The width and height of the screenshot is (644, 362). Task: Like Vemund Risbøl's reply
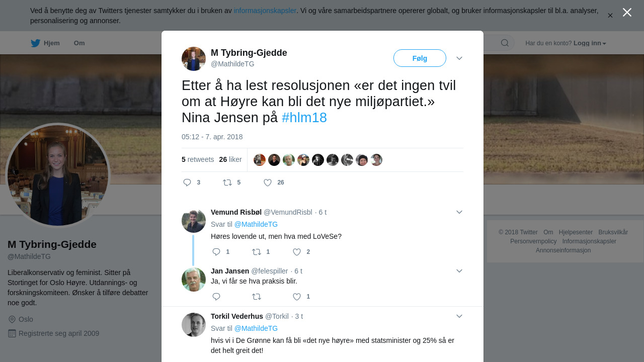pyautogui.click(x=297, y=252)
